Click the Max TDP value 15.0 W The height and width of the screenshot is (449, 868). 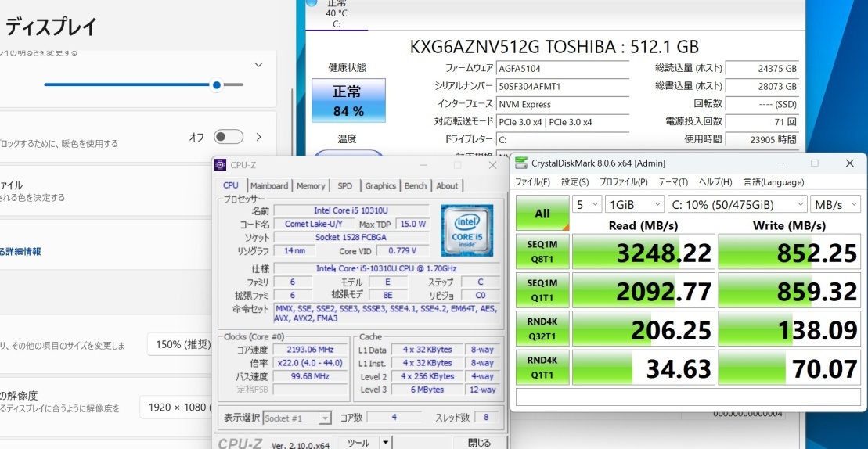(x=412, y=224)
